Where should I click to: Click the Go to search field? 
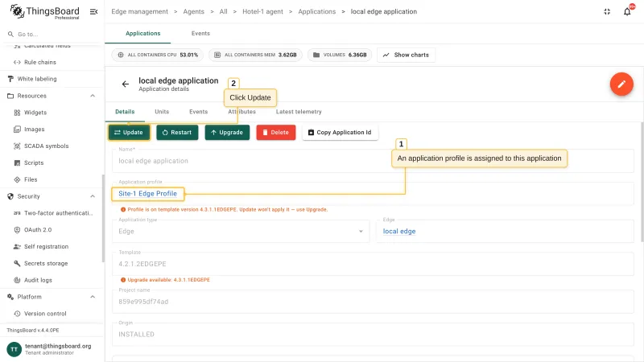52,34
